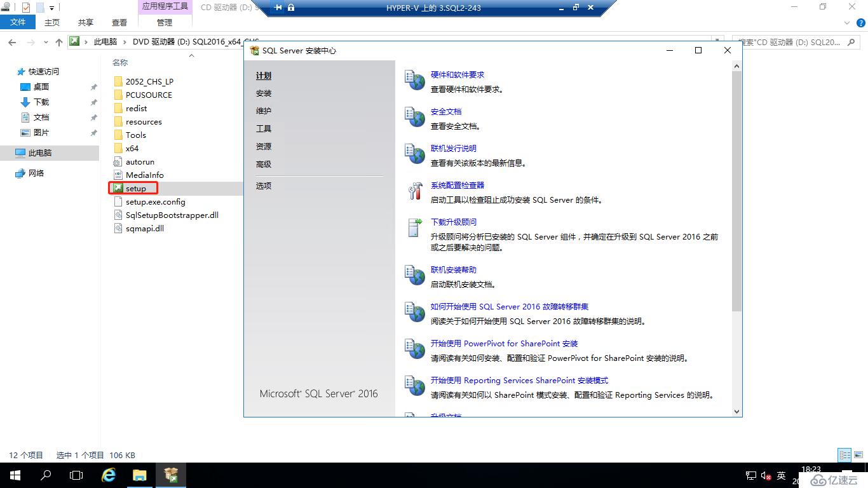Screen dimensions: 868x488
Task: Click the autorun file icon
Action: click(x=118, y=161)
